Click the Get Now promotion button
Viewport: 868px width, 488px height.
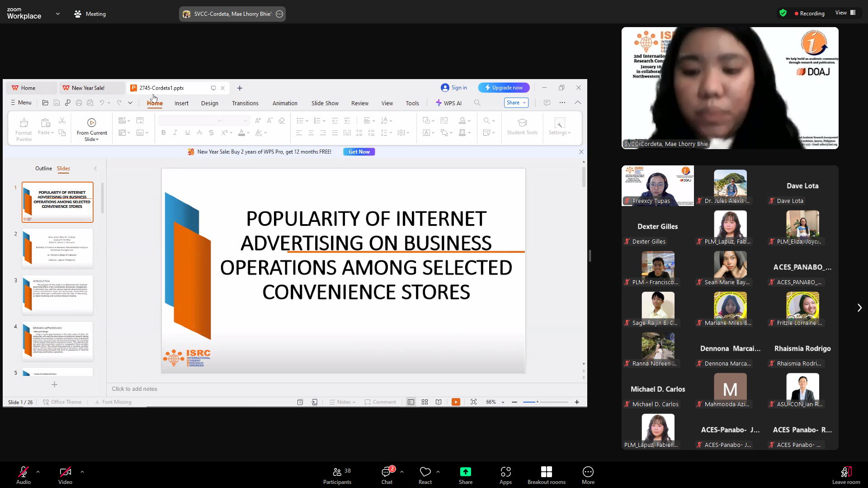(x=359, y=152)
